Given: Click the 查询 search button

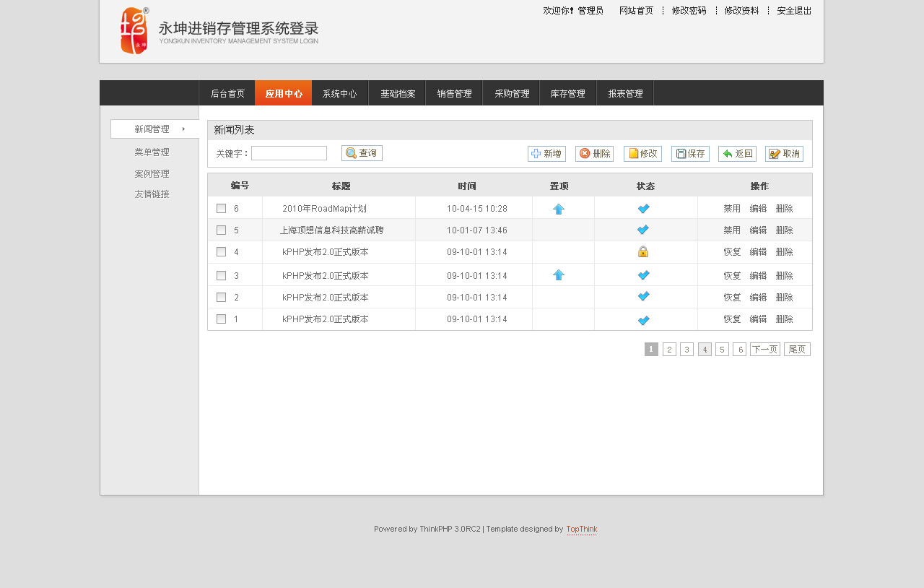Looking at the screenshot, I should 362,153.
